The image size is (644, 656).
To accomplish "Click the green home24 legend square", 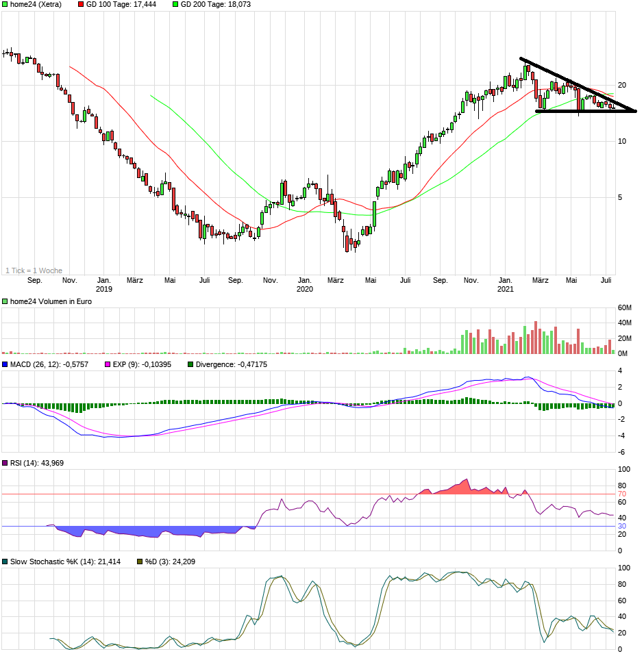I will [x=6, y=5].
